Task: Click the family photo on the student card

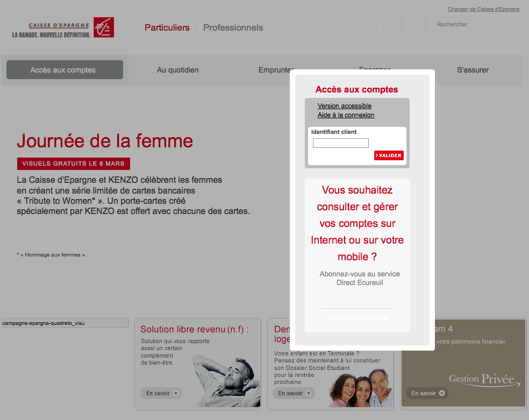Action: click(x=361, y=387)
